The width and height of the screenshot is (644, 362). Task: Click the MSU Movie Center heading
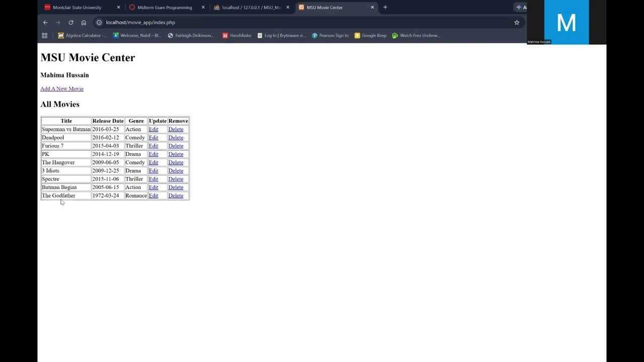[88, 58]
